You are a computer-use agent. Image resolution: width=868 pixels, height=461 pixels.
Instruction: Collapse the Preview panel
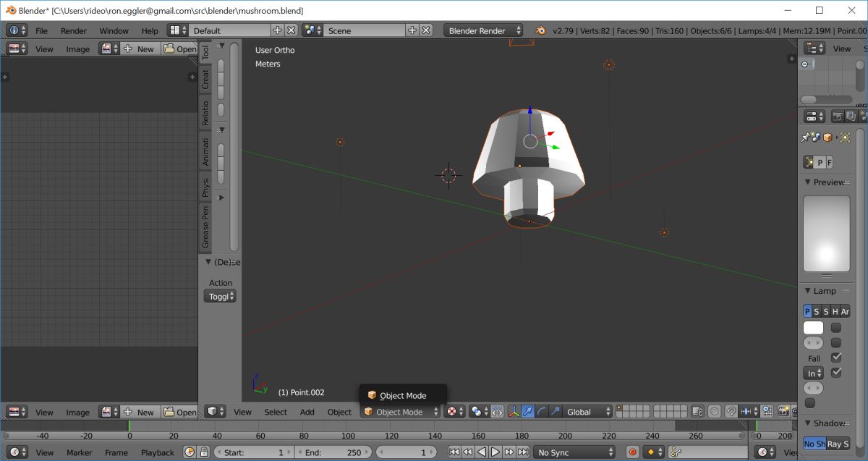809,182
